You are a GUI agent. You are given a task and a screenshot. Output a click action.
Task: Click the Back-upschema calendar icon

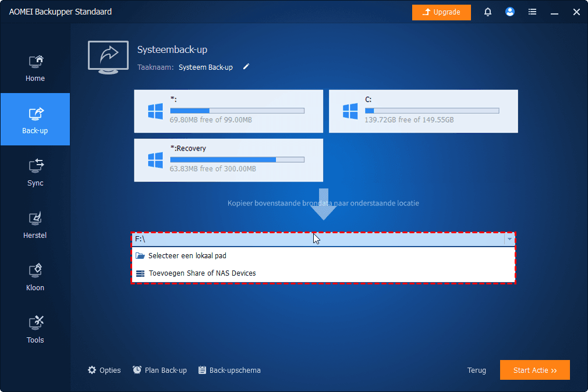[202, 370]
